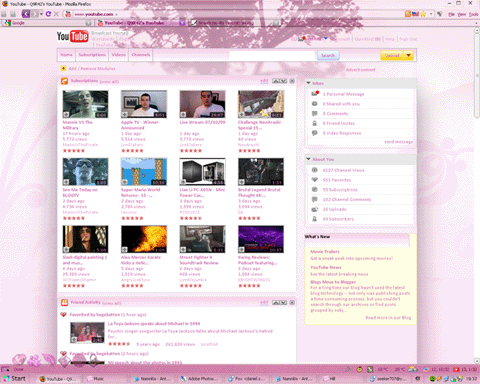Switch to Adobe Photoshop in taskbar
The image size is (480, 384).
coord(200,379)
